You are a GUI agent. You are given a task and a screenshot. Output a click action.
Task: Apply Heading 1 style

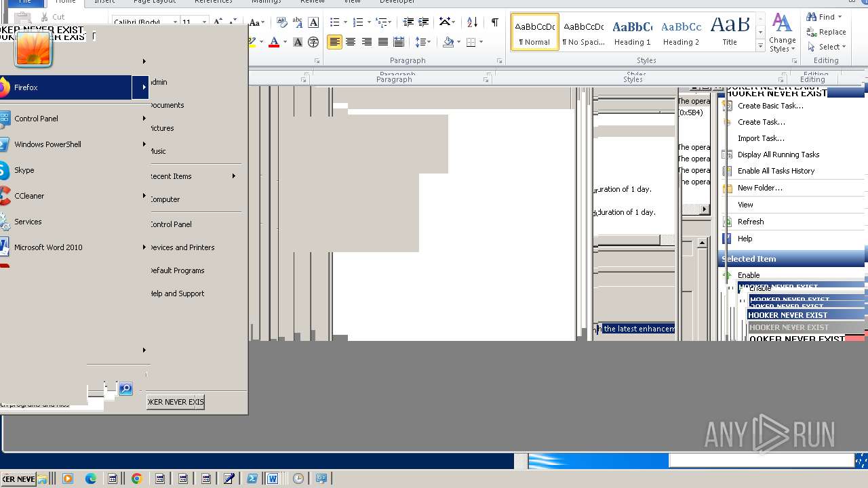coord(632,32)
